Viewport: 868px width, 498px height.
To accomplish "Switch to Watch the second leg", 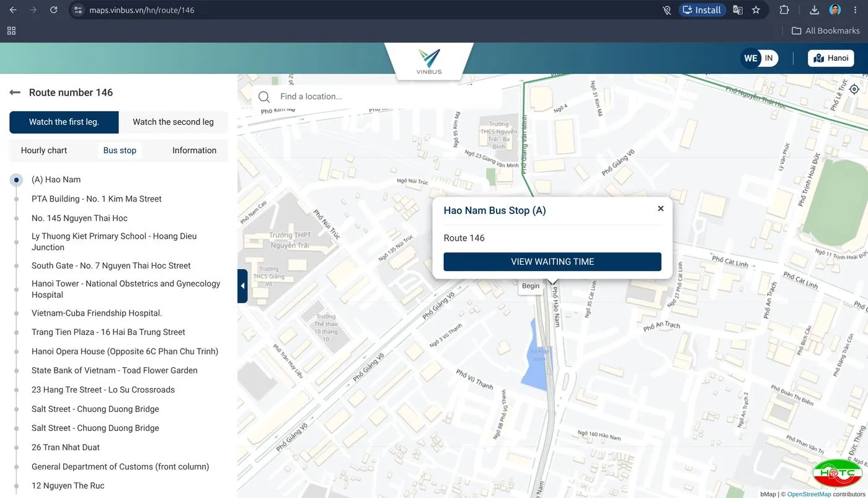I will [173, 122].
